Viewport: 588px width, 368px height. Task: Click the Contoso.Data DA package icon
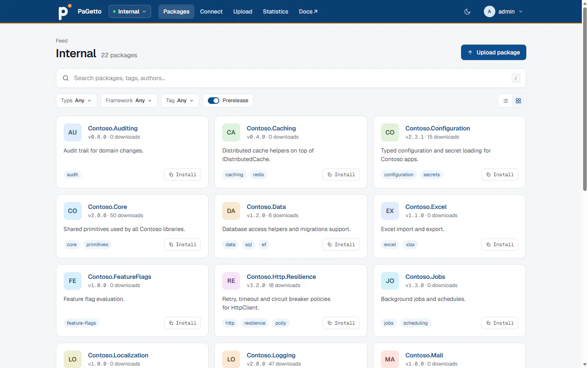[231, 211]
